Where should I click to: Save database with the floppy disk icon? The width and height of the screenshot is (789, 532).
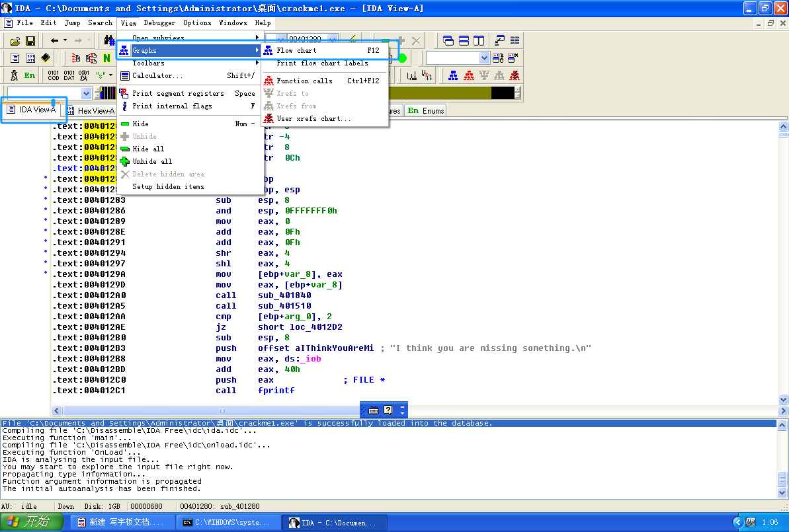pos(30,41)
